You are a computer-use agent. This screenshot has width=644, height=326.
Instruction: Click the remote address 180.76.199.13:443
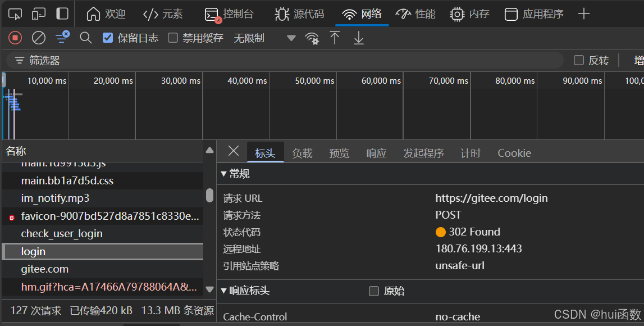click(478, 248)
